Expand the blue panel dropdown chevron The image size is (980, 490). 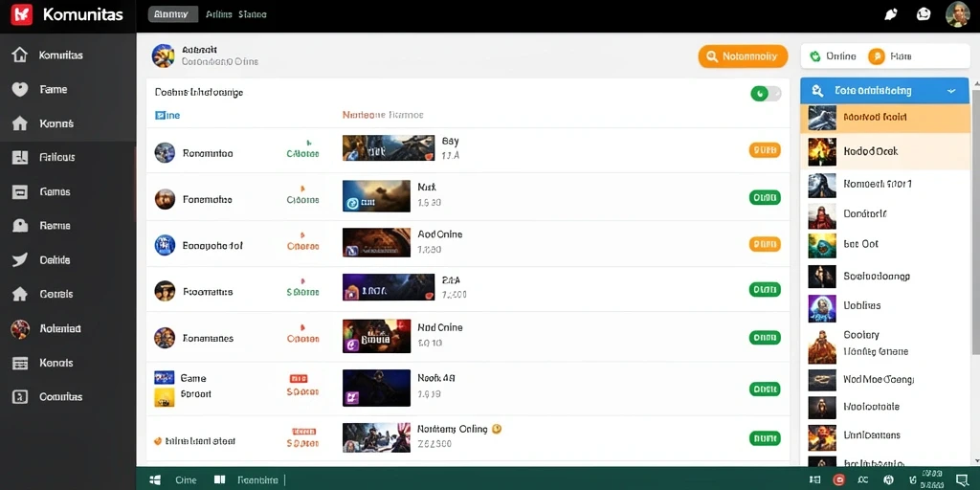[951, 91]
